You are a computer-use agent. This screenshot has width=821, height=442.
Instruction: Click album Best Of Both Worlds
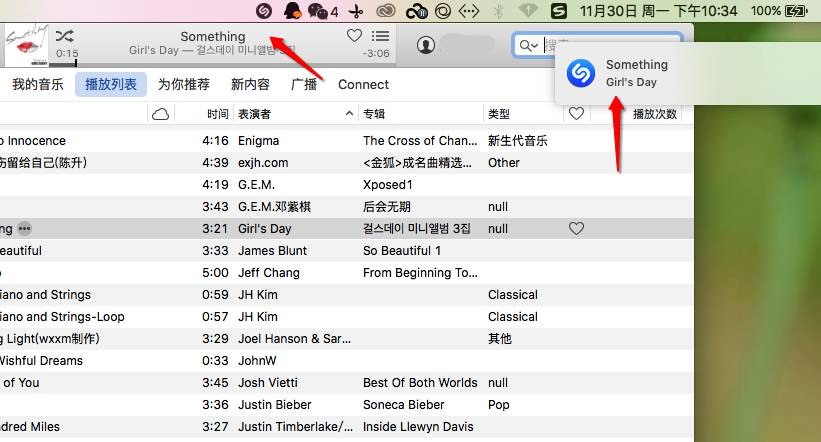(x=420, y=383)
